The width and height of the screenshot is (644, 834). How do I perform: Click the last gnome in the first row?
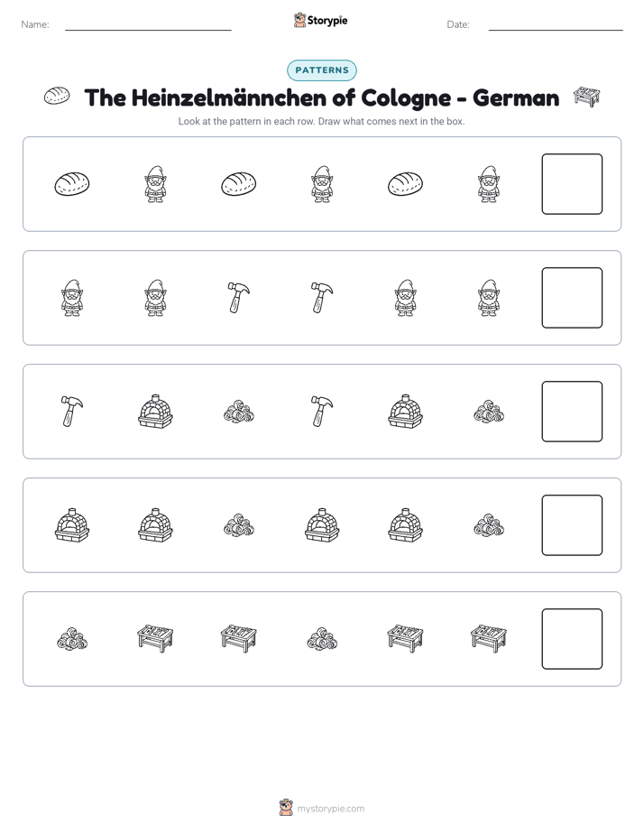[489, 183]
